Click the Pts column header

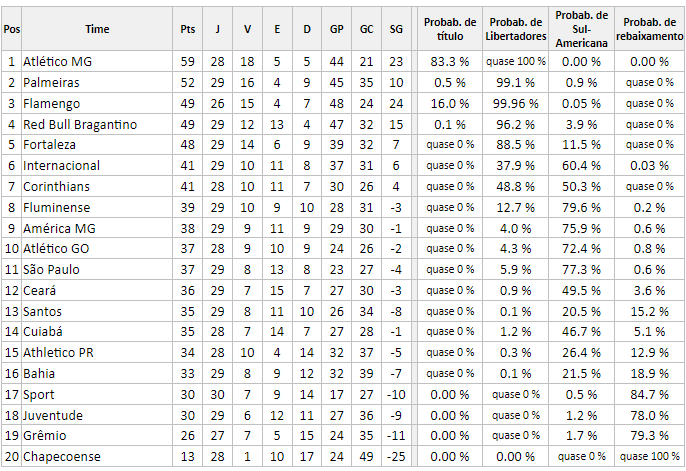[x=187, y=29]
